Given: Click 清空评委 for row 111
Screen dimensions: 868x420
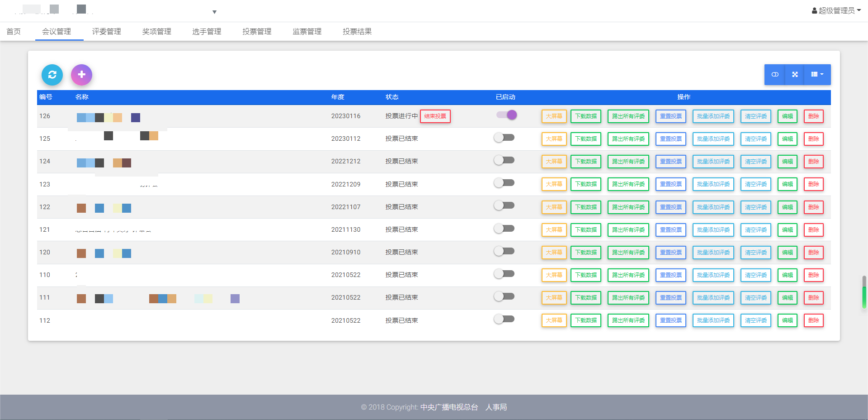Looking at the screenshot, I should pyautogui.click(x=756, y=298).
